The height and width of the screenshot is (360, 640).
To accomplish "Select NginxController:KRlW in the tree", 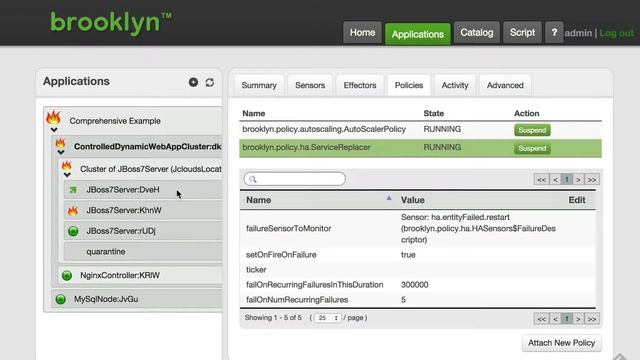I will pos(120,276).
